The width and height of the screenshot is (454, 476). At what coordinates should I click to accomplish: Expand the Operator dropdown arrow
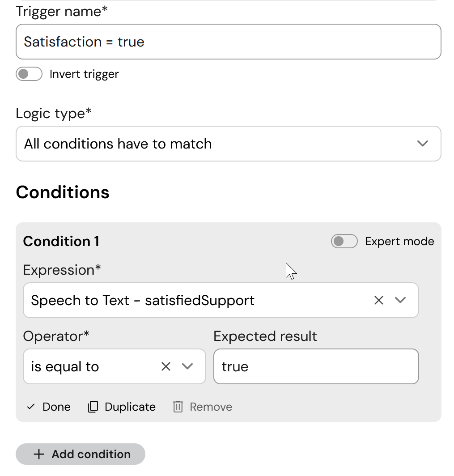(x=187, y=366)
